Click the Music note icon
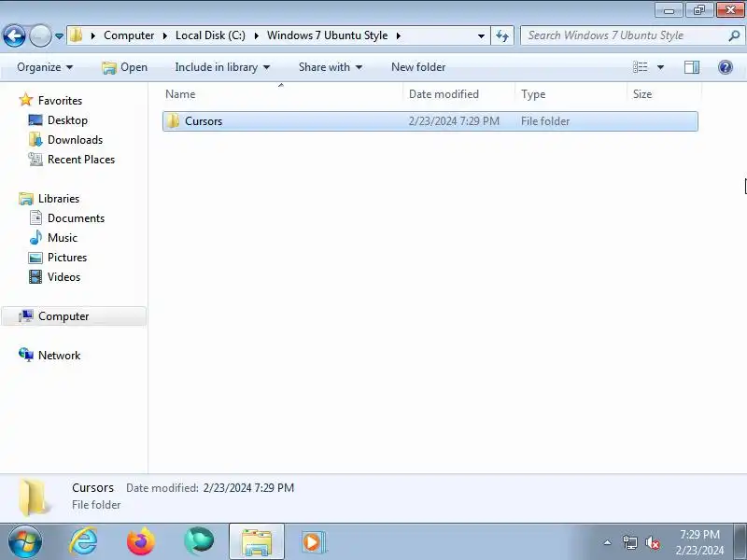The height and width of the screenshot is (560, 747). (x=35, y=237)
